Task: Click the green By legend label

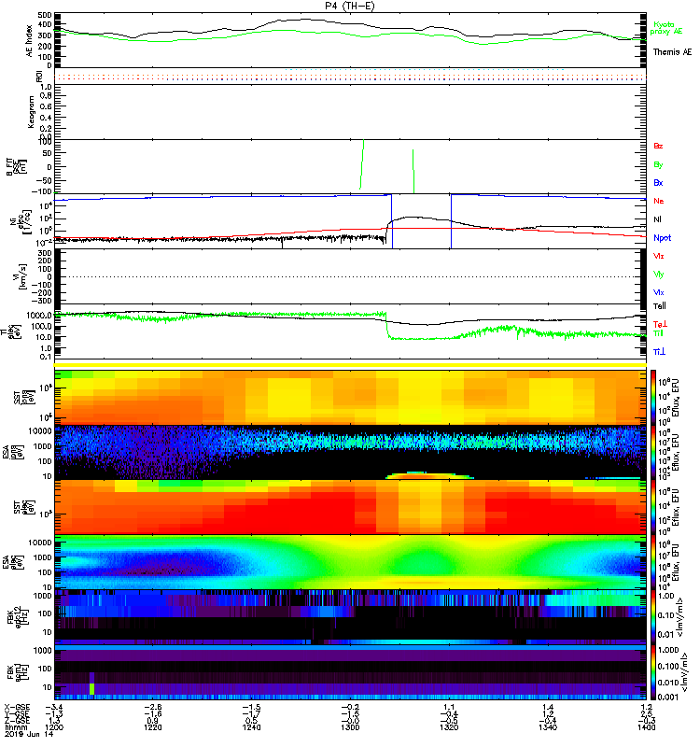Action: (x=658, y=165)
